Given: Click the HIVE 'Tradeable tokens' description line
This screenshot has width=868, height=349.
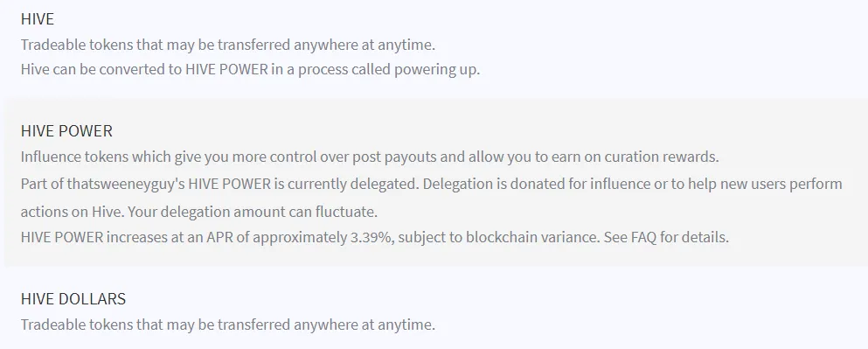Looking at the screenshot, I should (228, 45).
